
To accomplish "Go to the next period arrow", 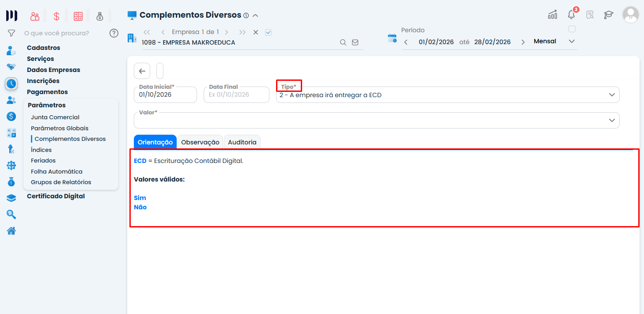I will click(x=523, y=42).
